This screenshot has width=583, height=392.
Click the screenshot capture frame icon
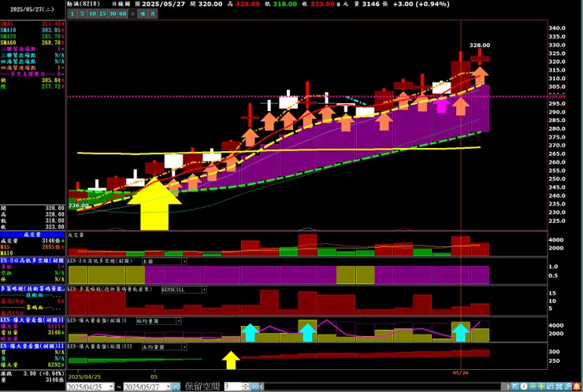tap(559, 386)
